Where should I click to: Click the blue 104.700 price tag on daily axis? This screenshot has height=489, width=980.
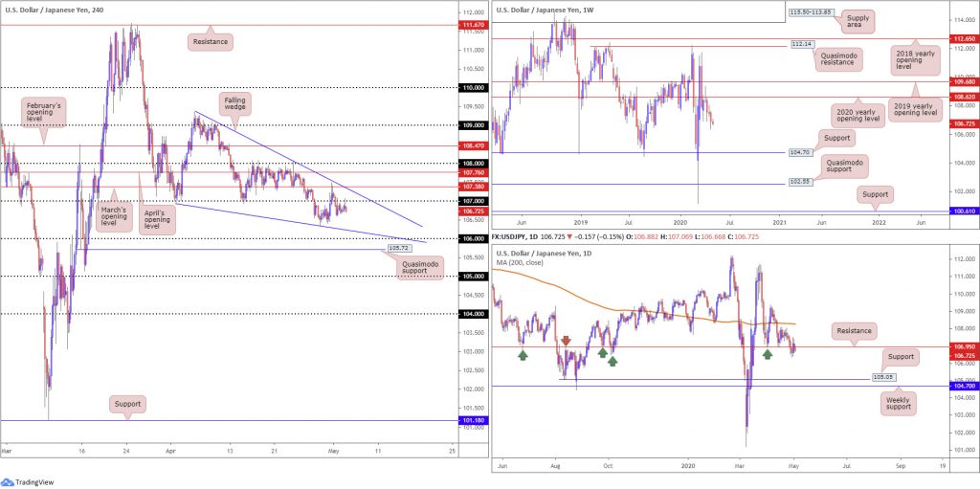pyautogui.click(x=965, y=387)
